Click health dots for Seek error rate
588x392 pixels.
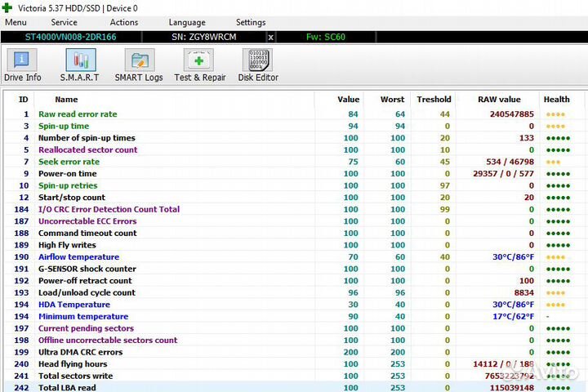(x=553, y=162)
